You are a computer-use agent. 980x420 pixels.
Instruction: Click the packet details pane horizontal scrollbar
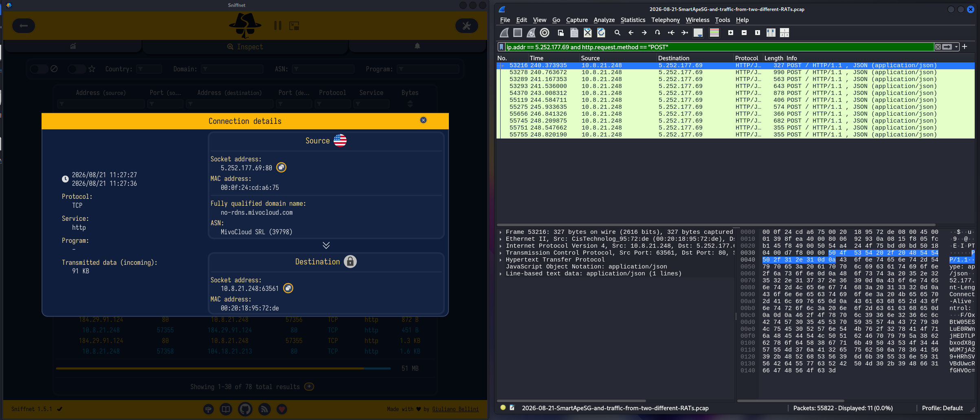(x=571, y=401)
